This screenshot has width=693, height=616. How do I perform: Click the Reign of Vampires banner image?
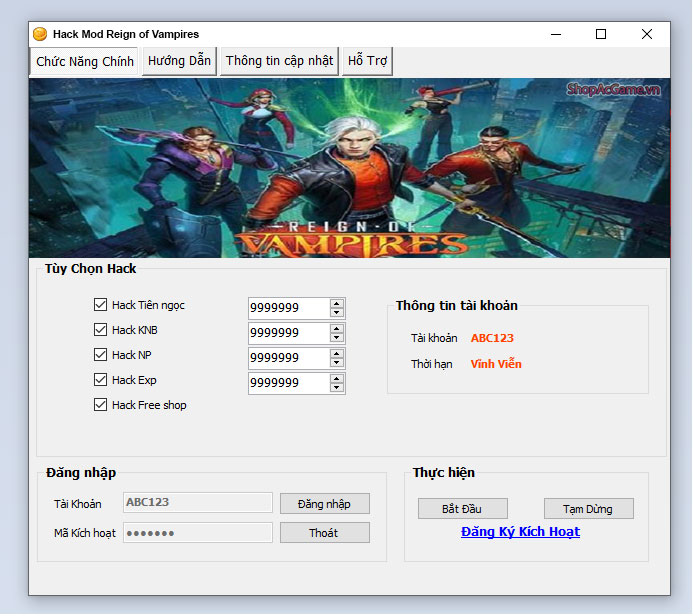pos(349,168)
